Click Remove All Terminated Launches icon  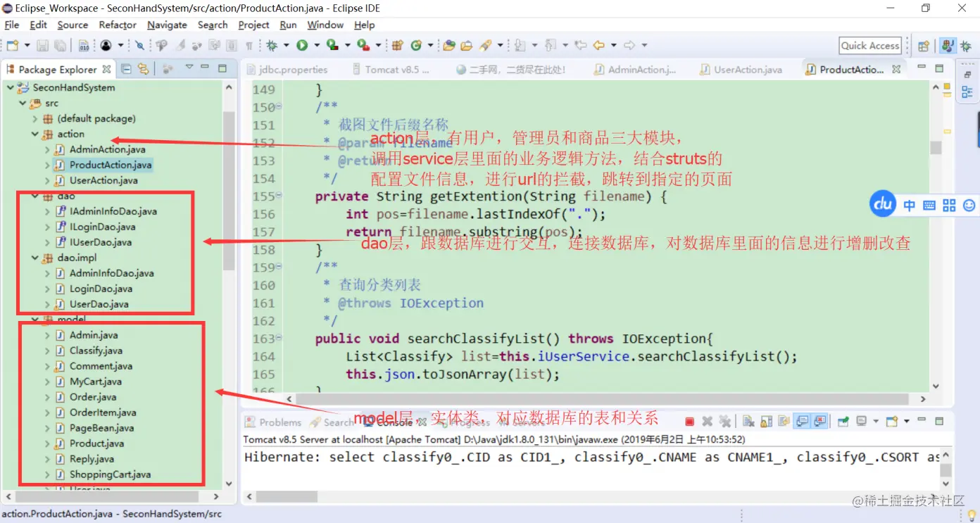[x=724, y=422]
